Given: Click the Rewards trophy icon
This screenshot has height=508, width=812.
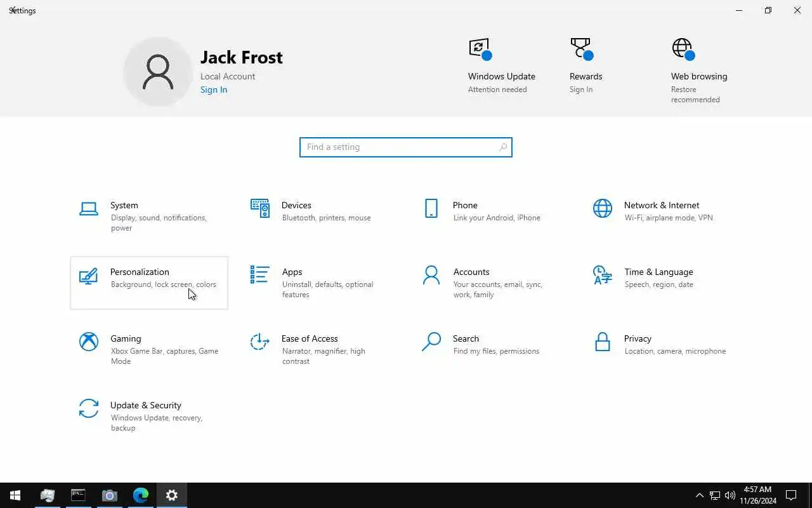Looking at the screenshot, I should [581, 49].
